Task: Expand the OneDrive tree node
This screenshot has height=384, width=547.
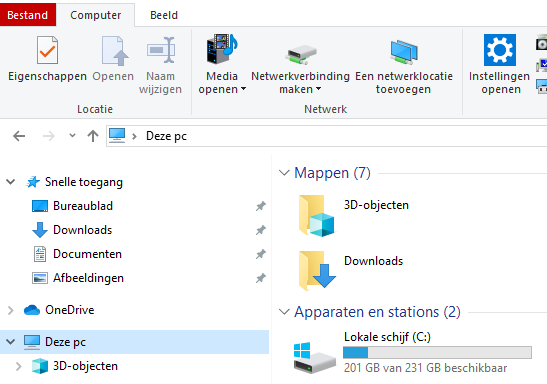Action: 11,310
